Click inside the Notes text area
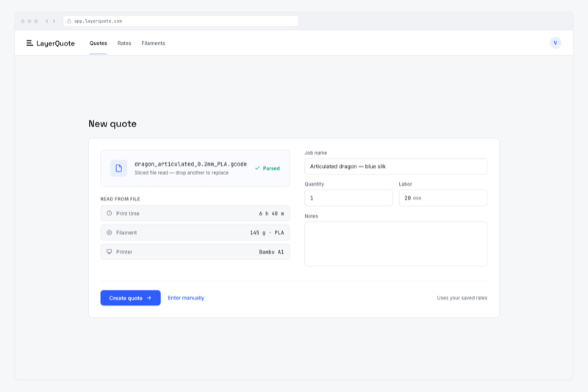This screenshot has width=588, height=392. coord(395,244)
